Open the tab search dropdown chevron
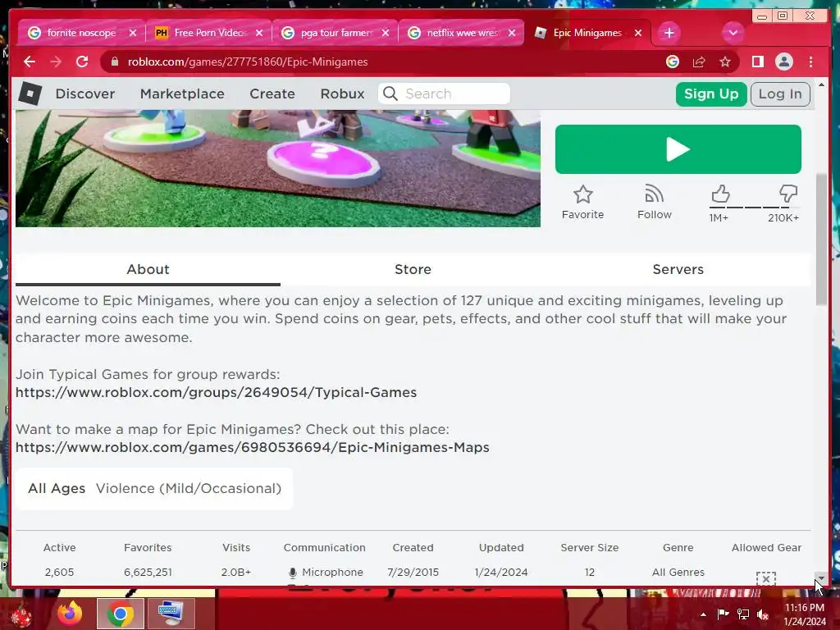840x630 pixels. 733,33
